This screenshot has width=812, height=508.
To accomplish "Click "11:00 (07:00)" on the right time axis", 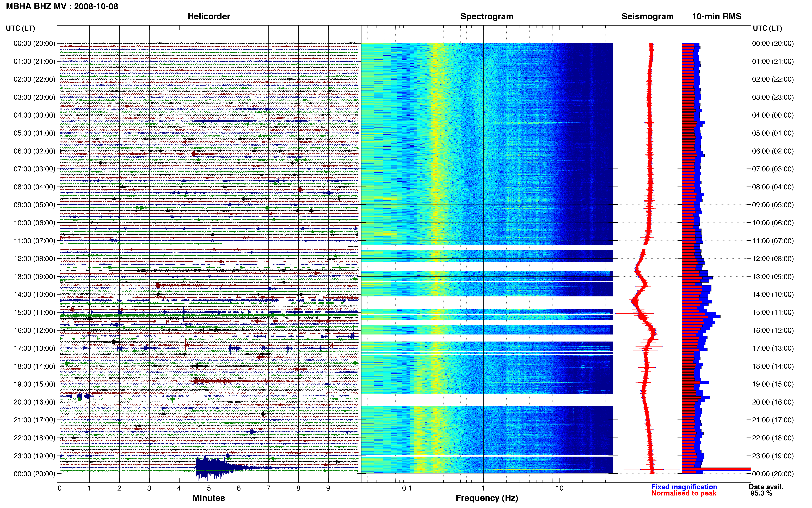I will pos(773,241).
